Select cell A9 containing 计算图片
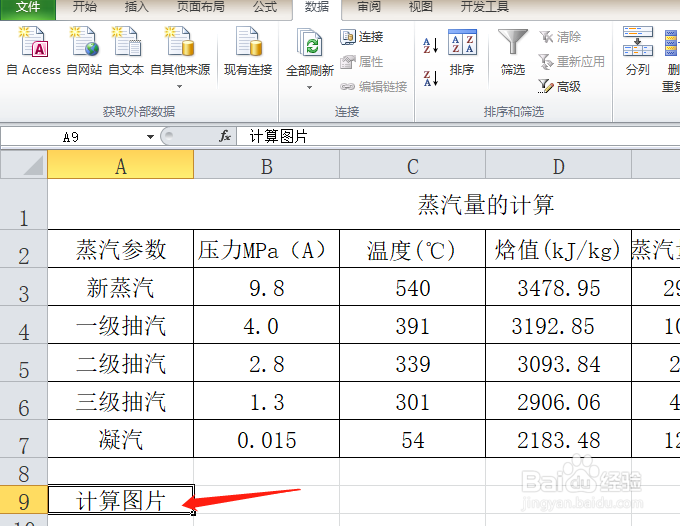Image resolution: width=680 pixels, height=526 pixels. [121, 500]
